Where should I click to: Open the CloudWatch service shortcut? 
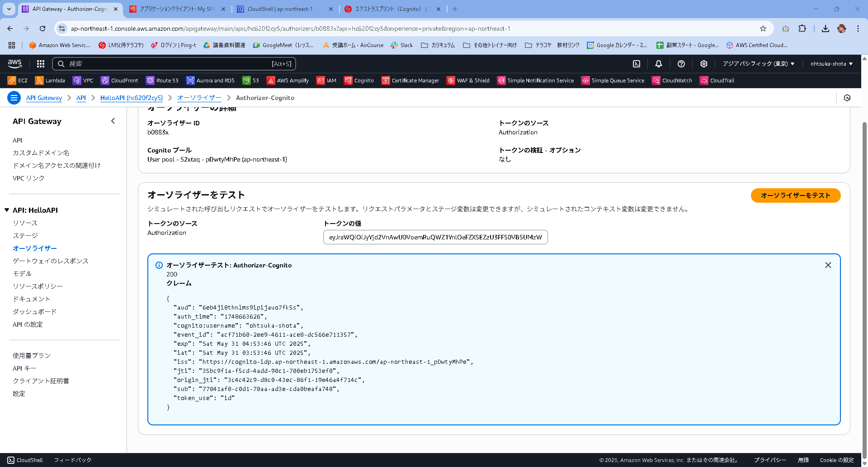[672, 80]
